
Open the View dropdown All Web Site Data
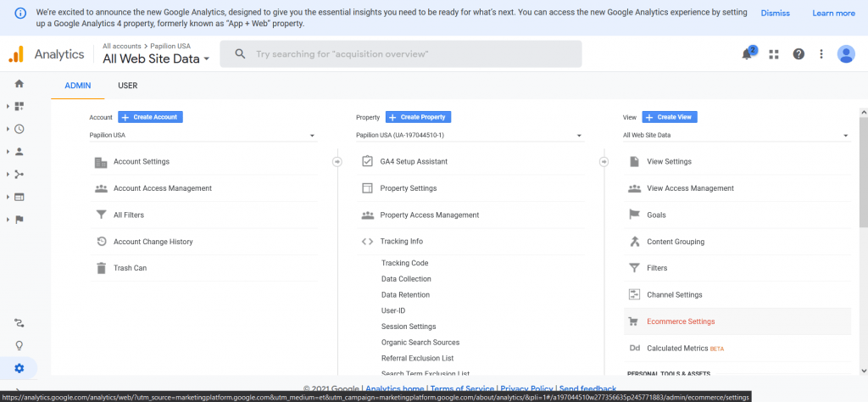737,135
